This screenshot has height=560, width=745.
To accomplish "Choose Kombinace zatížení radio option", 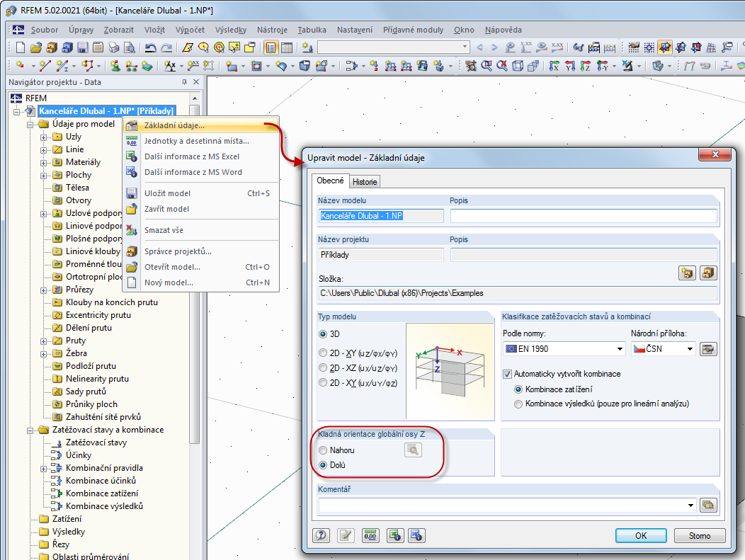I will point(518,389).
